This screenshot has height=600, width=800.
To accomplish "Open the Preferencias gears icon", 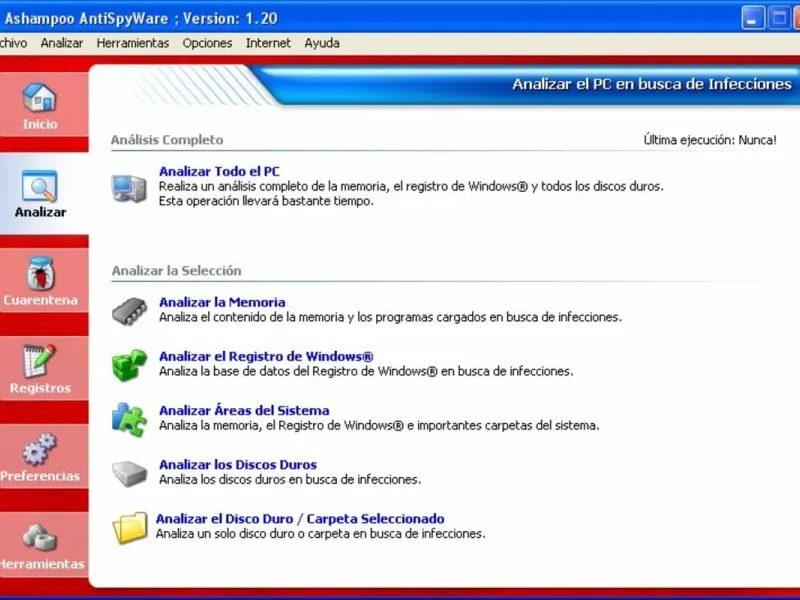I will click(39, 449).
